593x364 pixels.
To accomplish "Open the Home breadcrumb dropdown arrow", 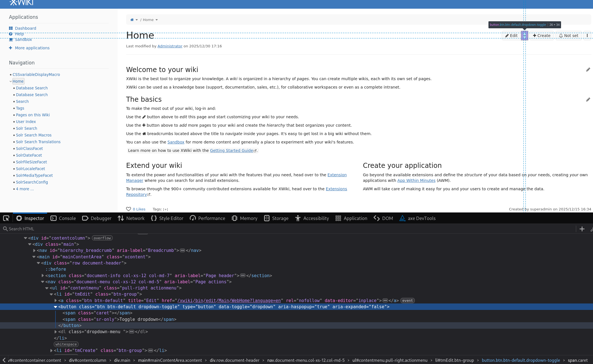I will click(157, 20).
